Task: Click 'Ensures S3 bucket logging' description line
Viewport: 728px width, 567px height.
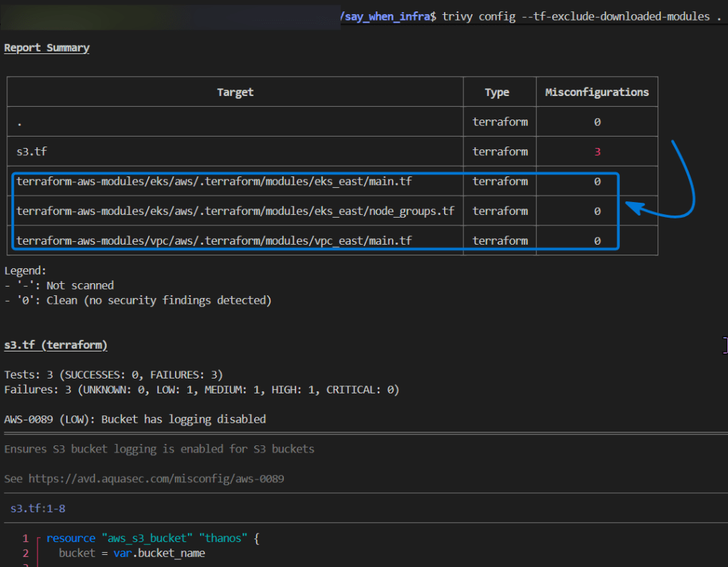Action: coord(159,449)
